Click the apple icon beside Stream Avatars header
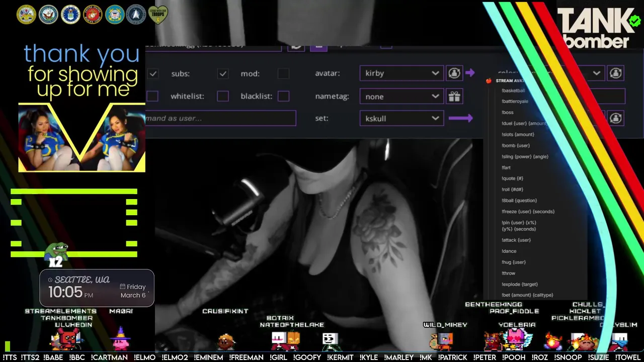 489,80
